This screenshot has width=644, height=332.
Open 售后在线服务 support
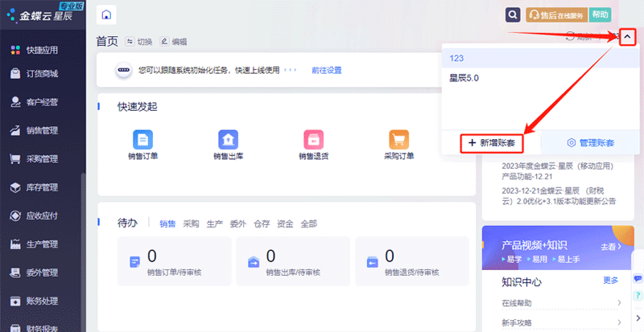pos(557,15)
